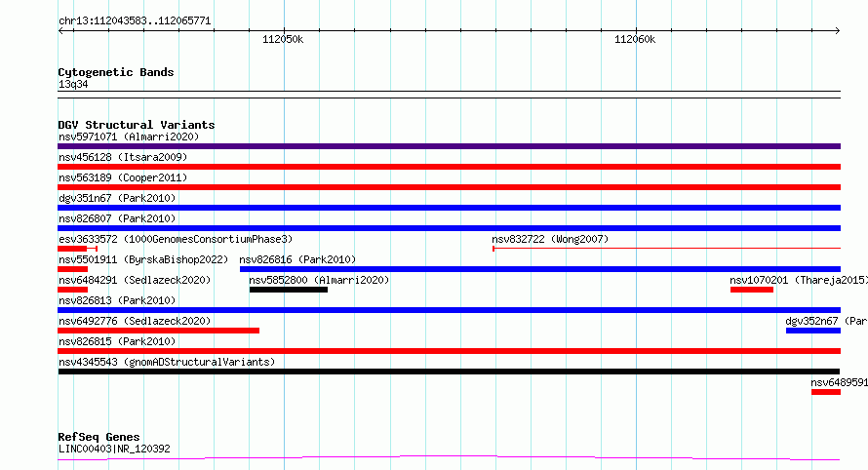Screen dimensions: 868x470
Task: Select the short red nsv1070201 bar
Action: click(752, 290)
